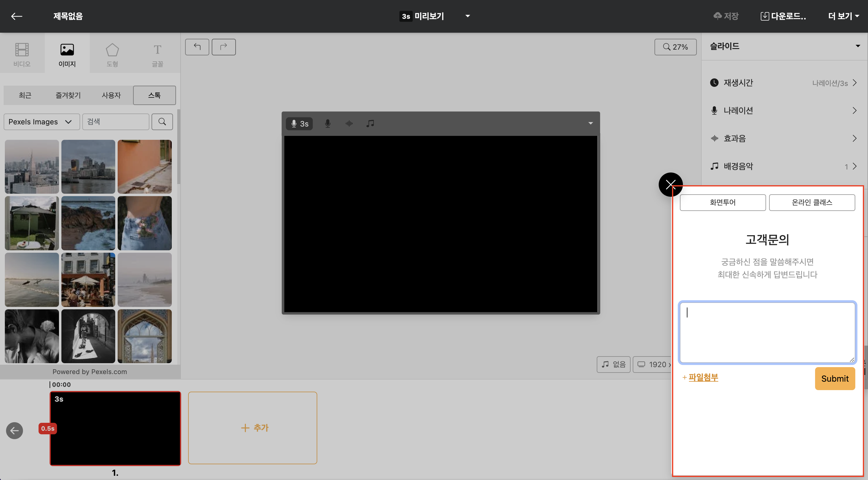Image resolution: width=868 pixels, height=480 pixels.
Task: Click the image search magnifier button
Action: click(162, 122)
